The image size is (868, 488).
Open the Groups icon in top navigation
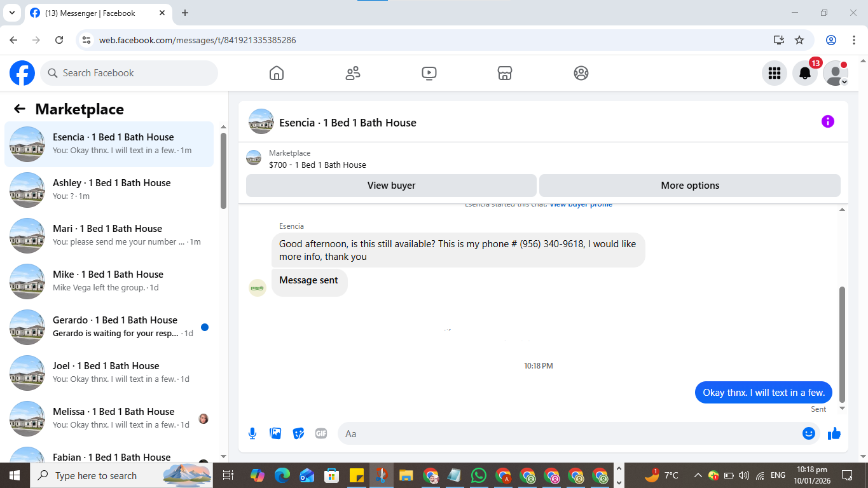pos(581,73)
